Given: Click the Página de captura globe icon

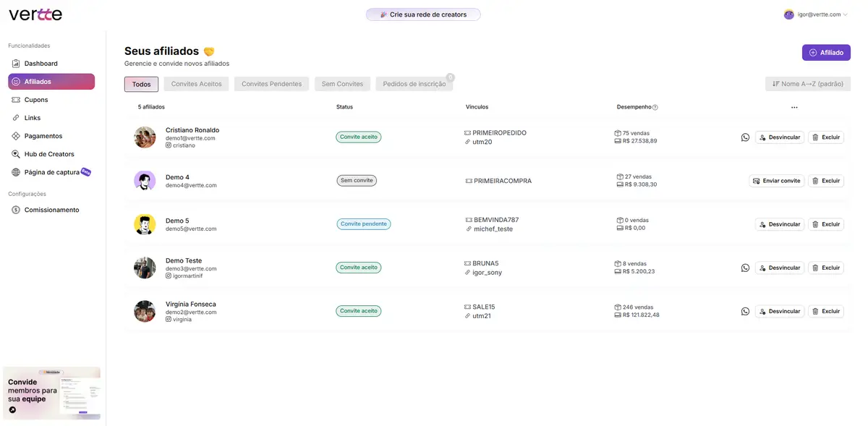Looking at the screenshot, I should (x=16, y=171).
